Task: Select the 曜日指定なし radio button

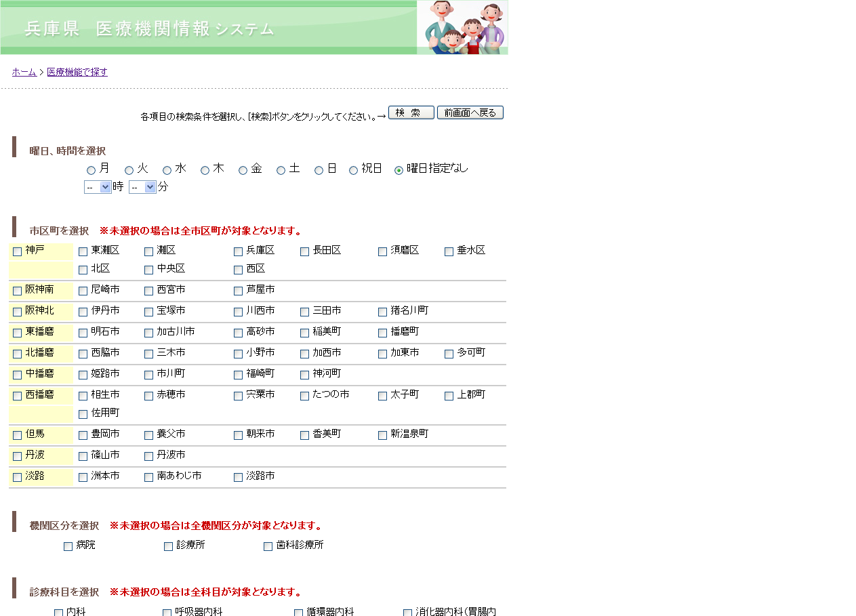Action: [x=399, y=171]
